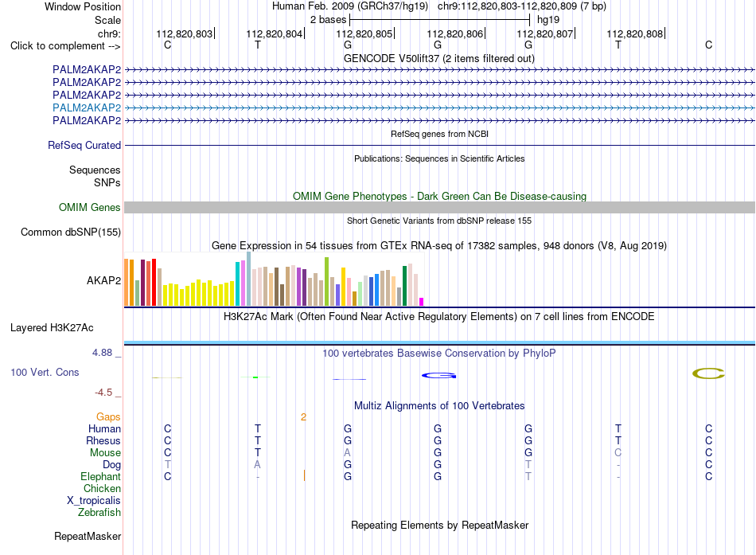The image size is (756, 555).
Task: Click the GENCODE V50lift37 track title
Action: pyautogui.click(x=439, y=58)
